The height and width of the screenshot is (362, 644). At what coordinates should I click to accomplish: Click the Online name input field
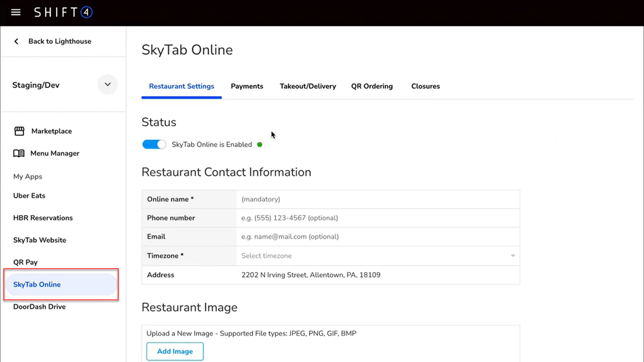coord(377,199)
